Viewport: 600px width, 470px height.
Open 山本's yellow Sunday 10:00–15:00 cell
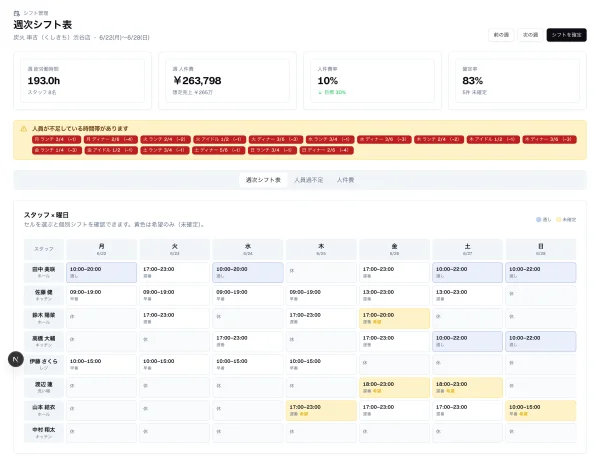tap(541, 410)
